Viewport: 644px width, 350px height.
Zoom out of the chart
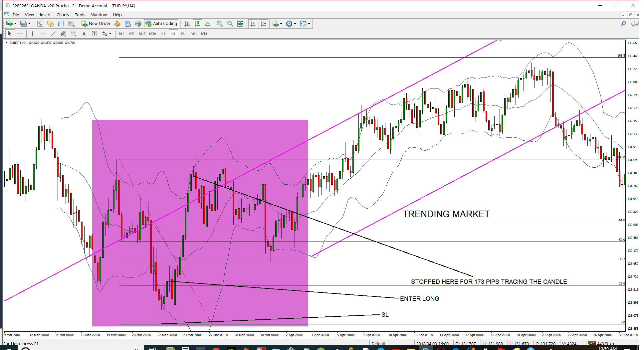click(230, 24)
